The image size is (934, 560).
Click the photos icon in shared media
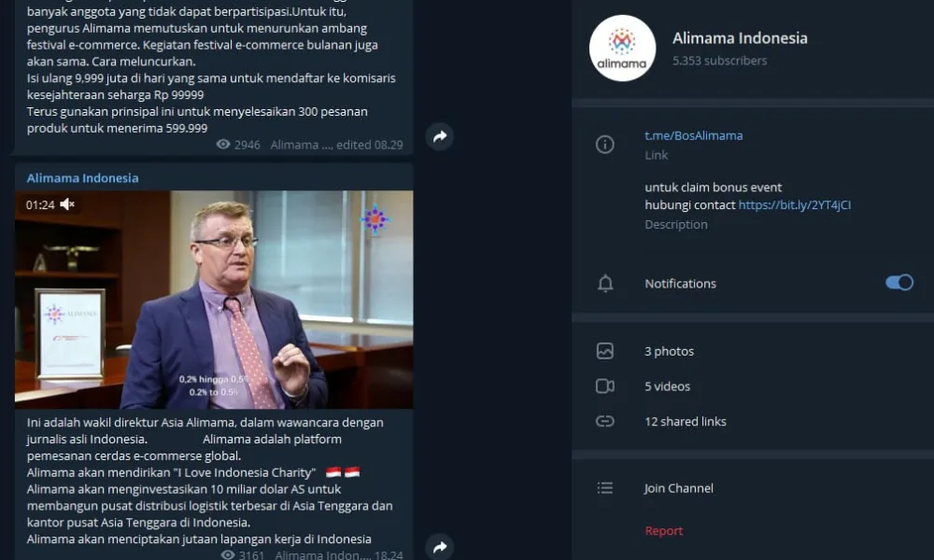point(604,351)
